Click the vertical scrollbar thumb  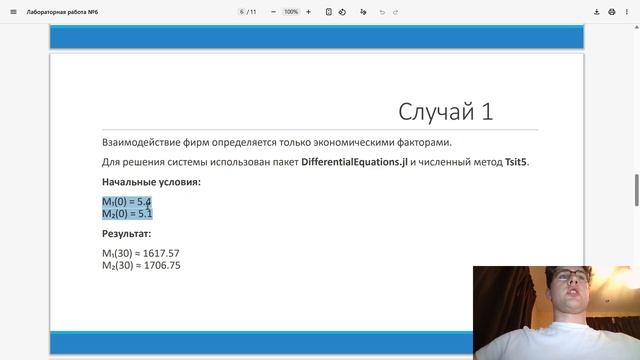click(636, 190)
